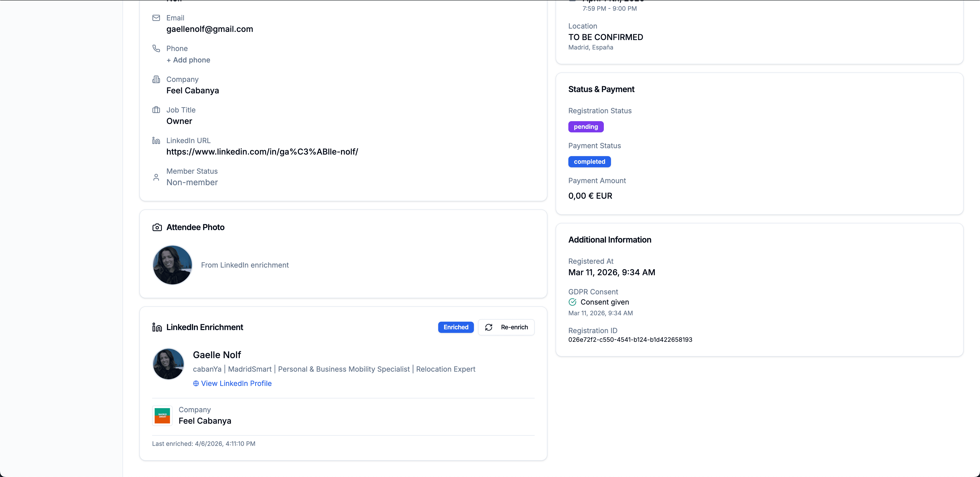Click the LinkedIn URL icon

pyautogui.click(x=156, y=141)
